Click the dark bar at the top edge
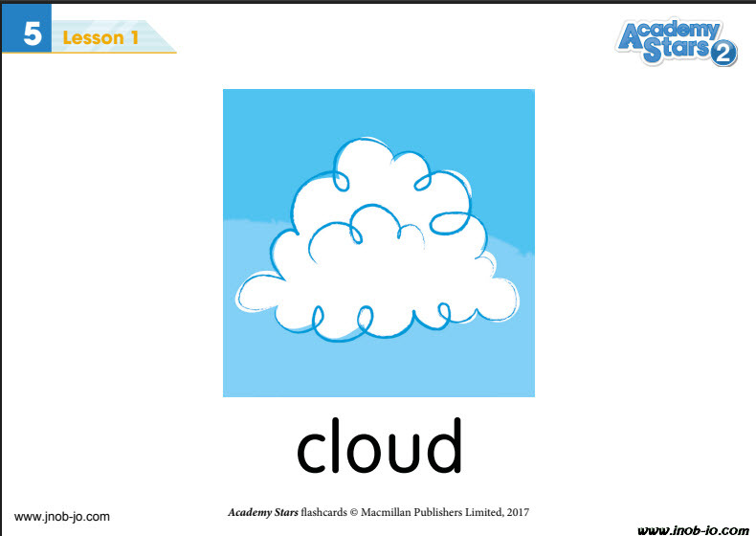This screenshot has width=756, height=536. tap(378, 2)
